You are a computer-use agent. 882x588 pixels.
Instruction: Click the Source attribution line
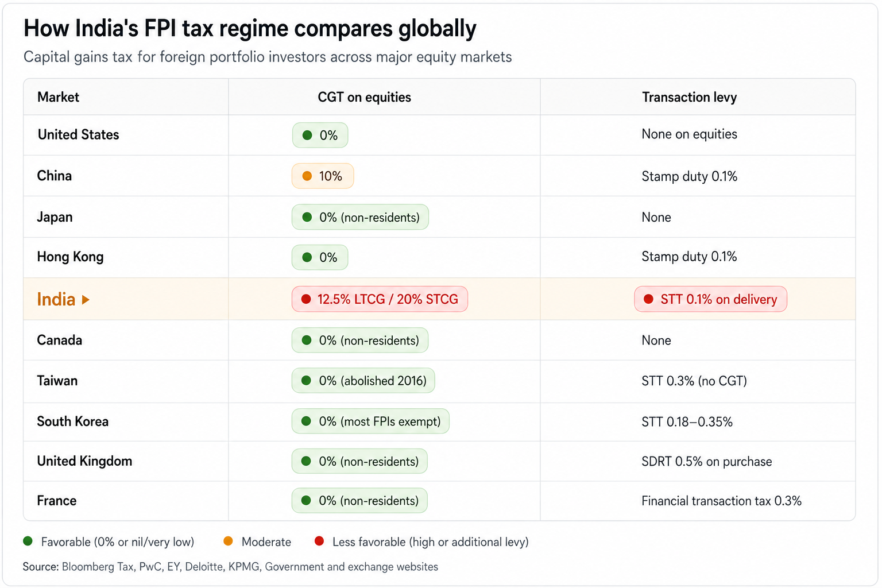coord(230,567)
